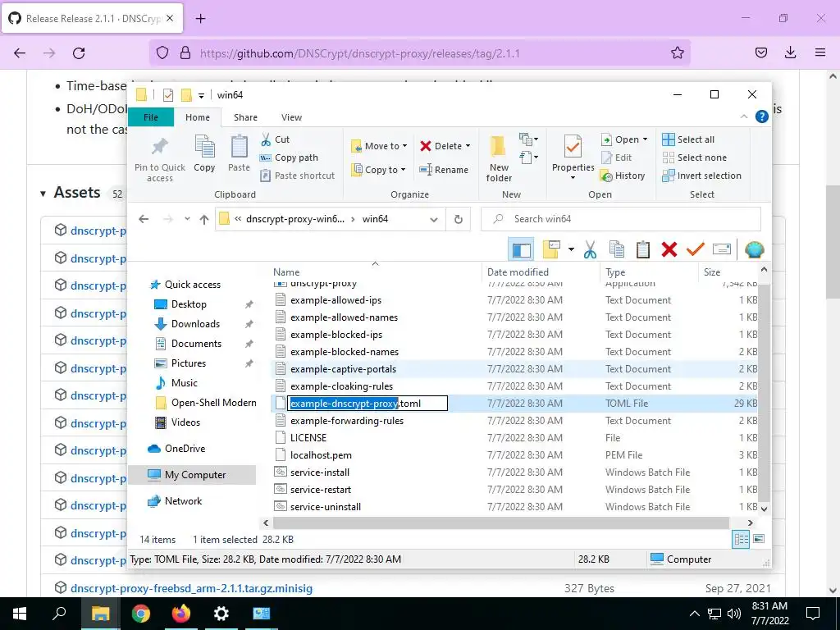Click the horizontal scrollbar of file list
The height and width of the screenshot is (630, 840).
point(501,523)
